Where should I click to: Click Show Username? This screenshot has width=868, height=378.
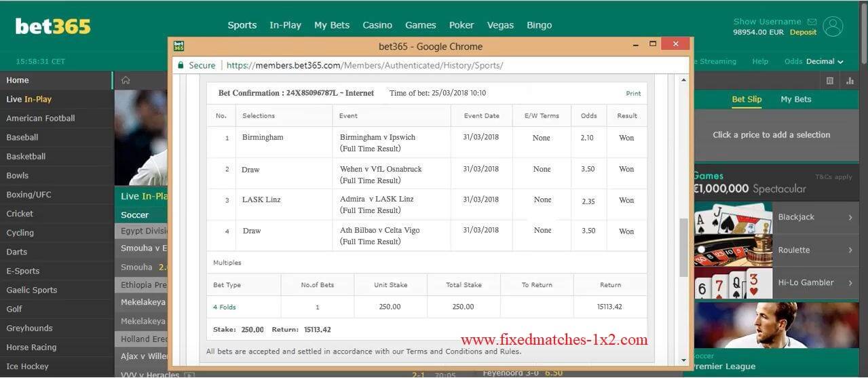pos(768,22)
